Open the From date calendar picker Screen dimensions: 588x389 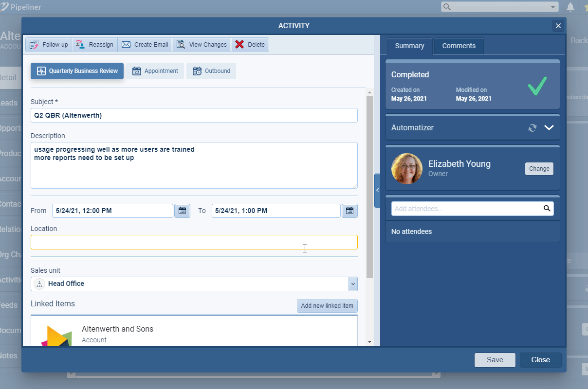click(x=182, y=211)
